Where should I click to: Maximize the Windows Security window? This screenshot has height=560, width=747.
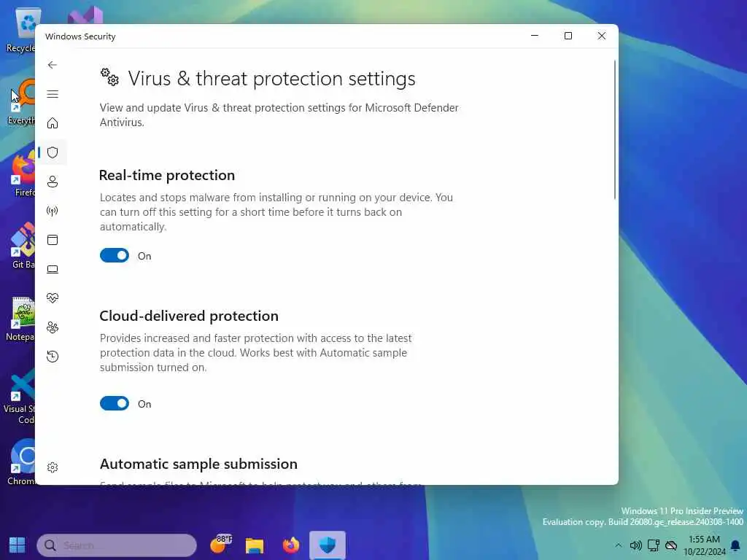568,36
